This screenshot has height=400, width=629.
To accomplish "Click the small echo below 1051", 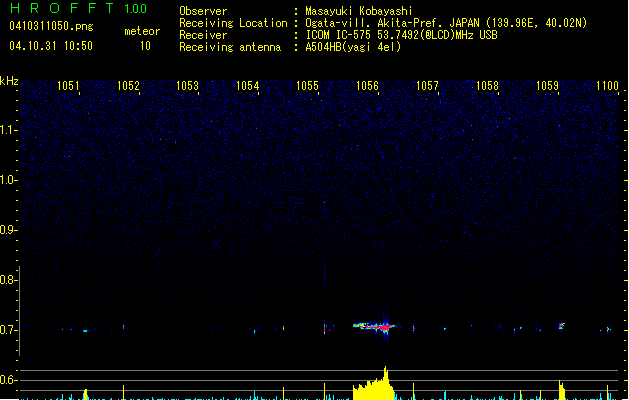I will pyautogui.click(x=85, y=329).
